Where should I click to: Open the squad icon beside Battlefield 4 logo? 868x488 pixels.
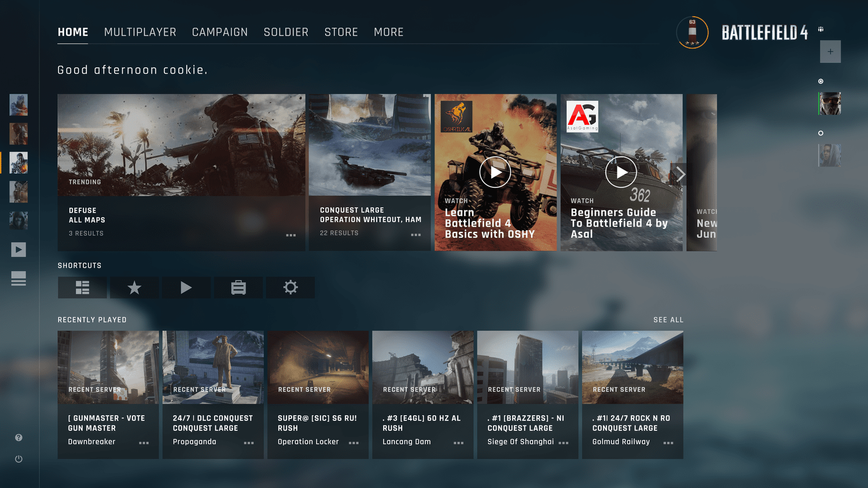[821, 29]
